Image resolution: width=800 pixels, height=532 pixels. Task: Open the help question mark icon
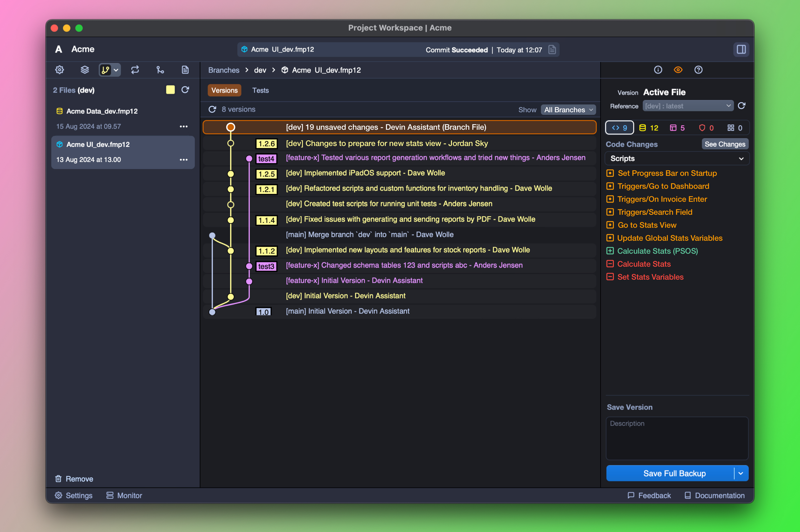698,70
